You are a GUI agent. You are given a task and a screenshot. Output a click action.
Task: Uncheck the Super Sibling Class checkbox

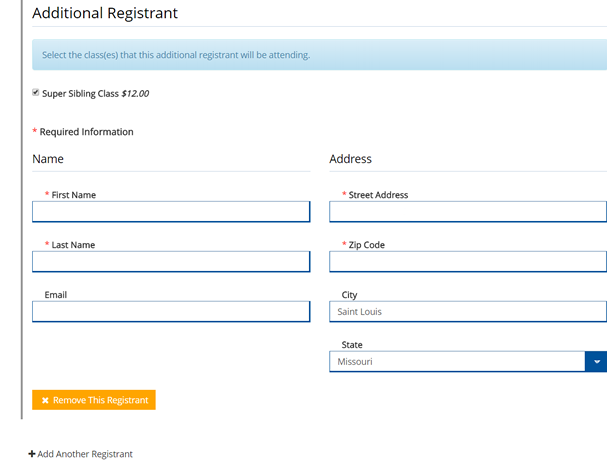pos(36,93)
